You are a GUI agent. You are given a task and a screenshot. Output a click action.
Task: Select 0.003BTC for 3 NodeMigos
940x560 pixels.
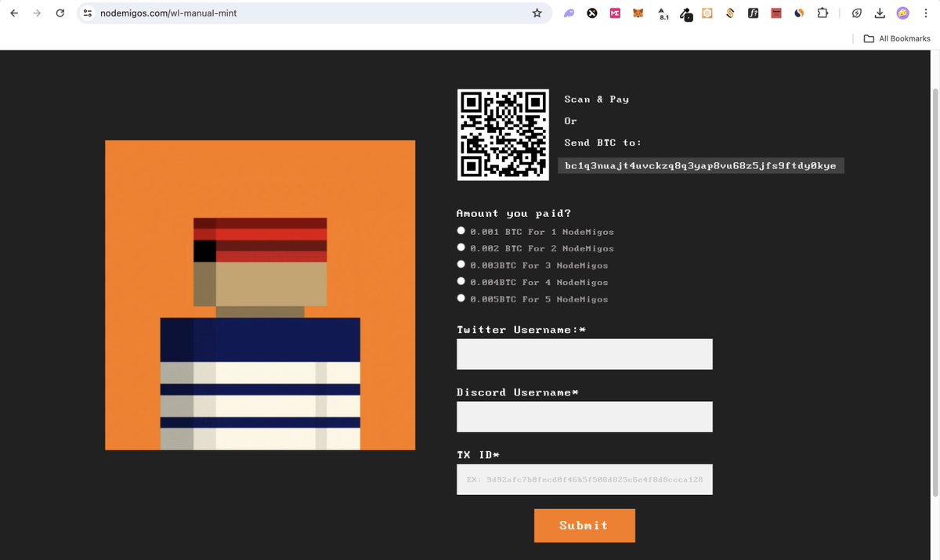point(461,264)
